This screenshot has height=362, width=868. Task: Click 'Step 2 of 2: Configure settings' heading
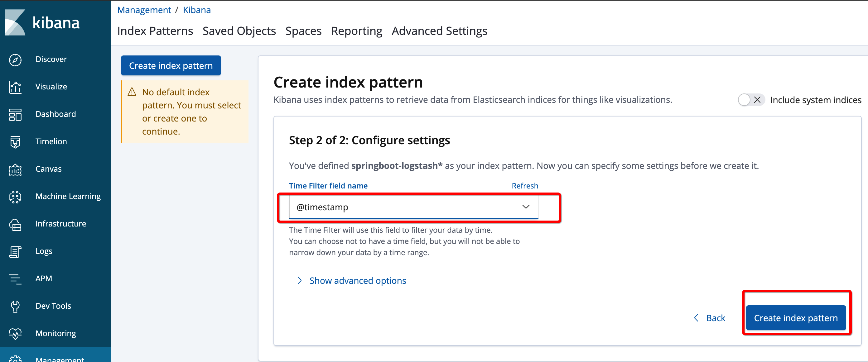pos(369,140)
